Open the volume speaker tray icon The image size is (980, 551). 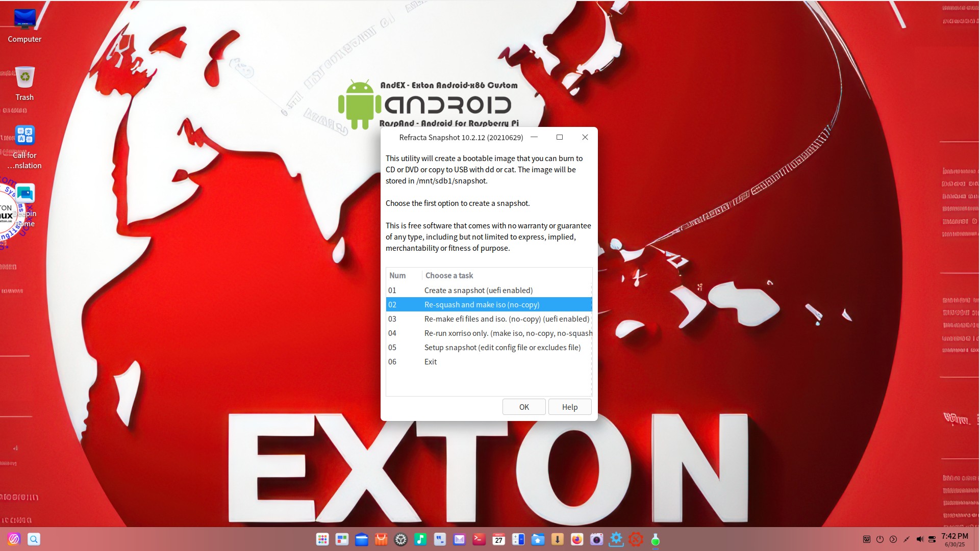pyautogui.click(x=920, y=539)
